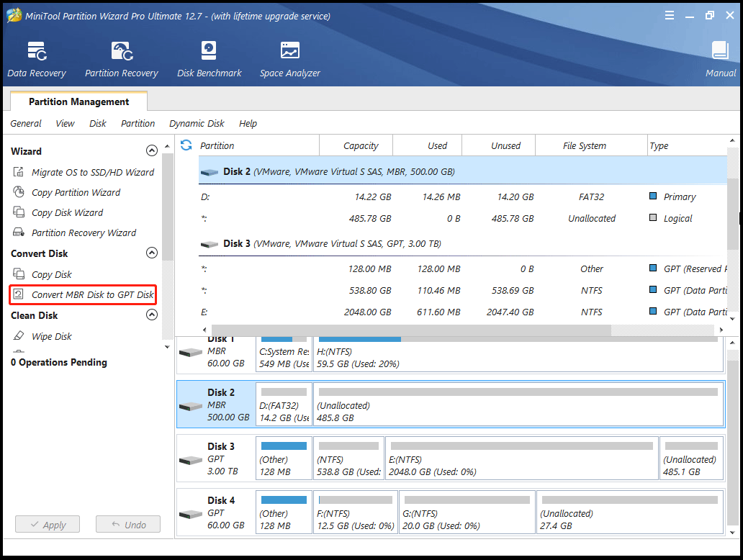Select the 485.78 GB Unallocated row

(462, 218)
